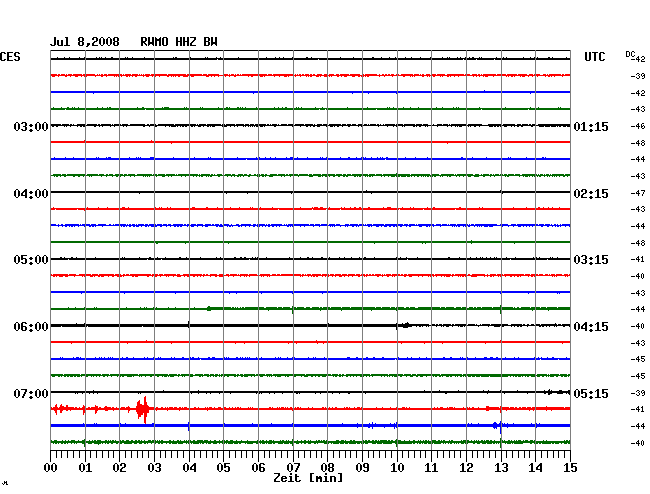Click the 03:15 UTC time label
Viewport: 650px width, 494px height.
591,260
